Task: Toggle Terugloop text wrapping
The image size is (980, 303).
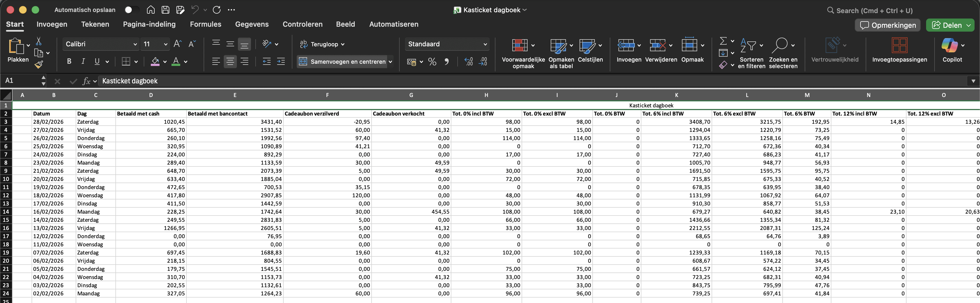Action: pyautogui.click(x=322, y=44)
